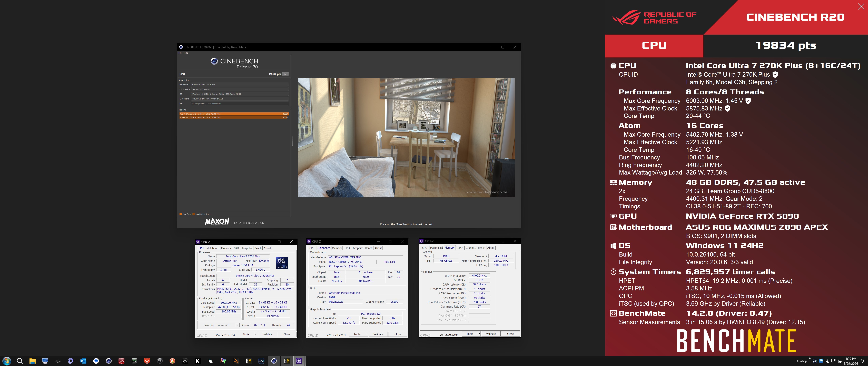Open the Windows Start menu orb

pyautogui.click(x=7, y=361)
